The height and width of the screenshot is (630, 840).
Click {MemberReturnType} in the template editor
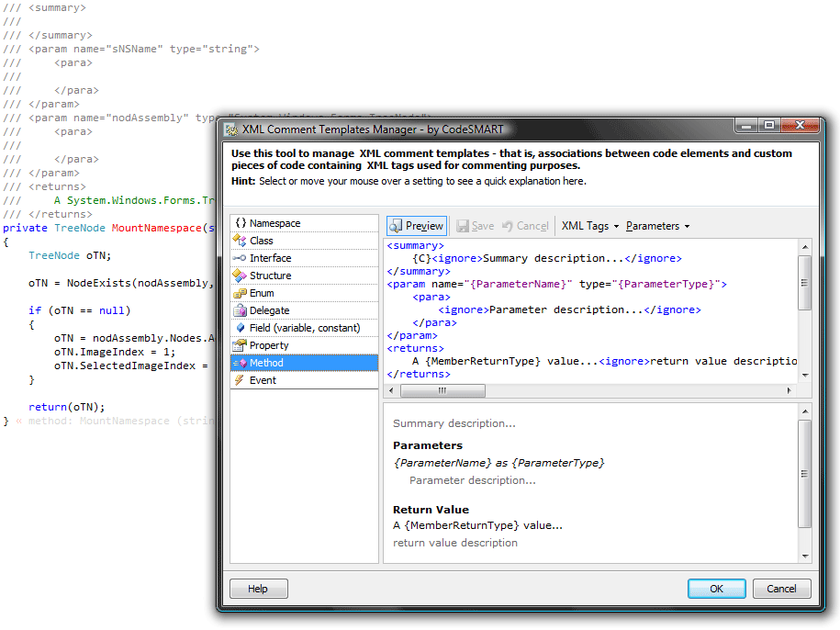click(x=483, y=361)
